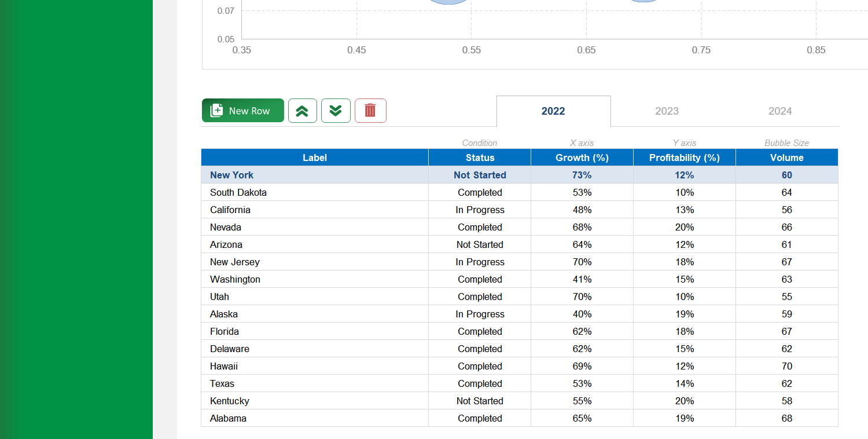Move the selected row down
Image resolution: width=868 pixels, height=439 pixels.
336,110
